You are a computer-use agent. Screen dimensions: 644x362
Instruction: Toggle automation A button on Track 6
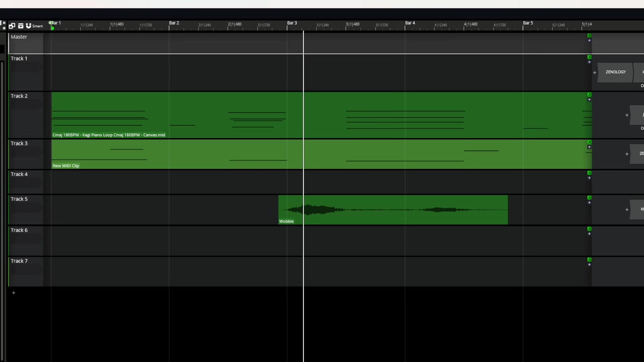point(589,229)
